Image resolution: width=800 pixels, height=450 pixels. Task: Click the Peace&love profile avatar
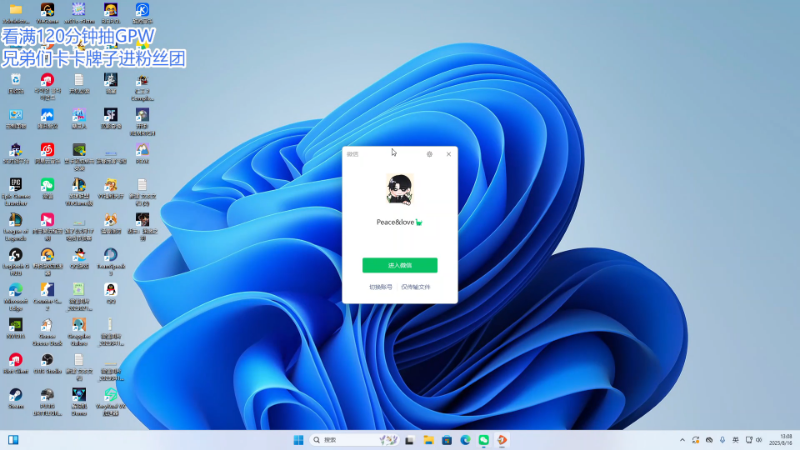[399, 189]
